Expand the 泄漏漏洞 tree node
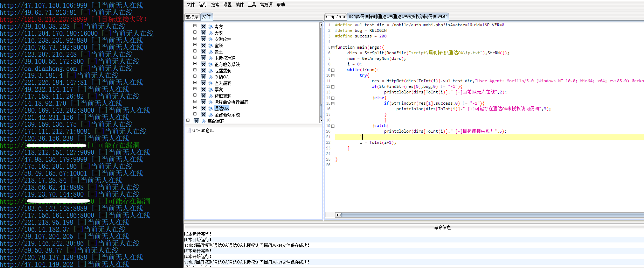644x268 pixels. (195, 70)
